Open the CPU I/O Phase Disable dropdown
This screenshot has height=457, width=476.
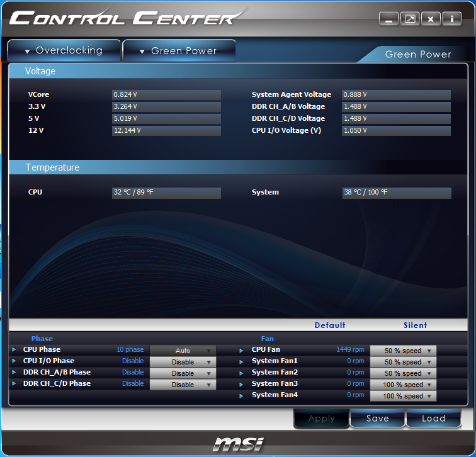pos(183,362)
